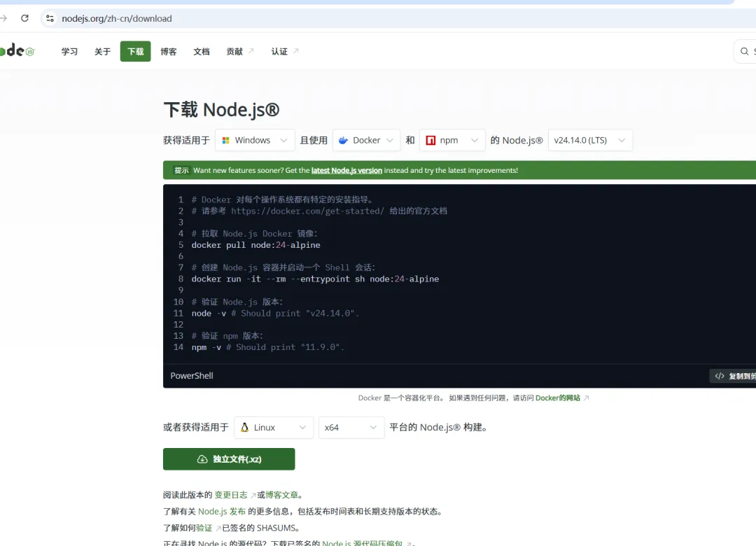Open the 验证 signed SHASUMS link
The image size is (756, 546).
(x=204, y=528)
